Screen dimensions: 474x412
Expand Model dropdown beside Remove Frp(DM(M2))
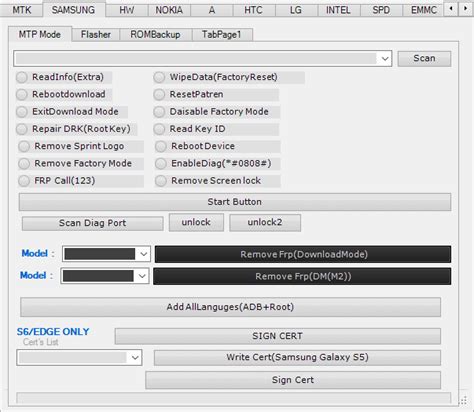142,276
